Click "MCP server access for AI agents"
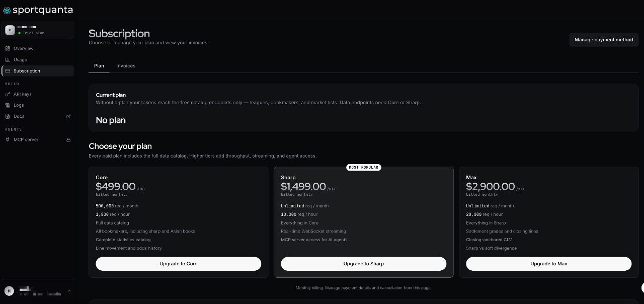This screenshot has width=644, height=304. pos(314,240)
